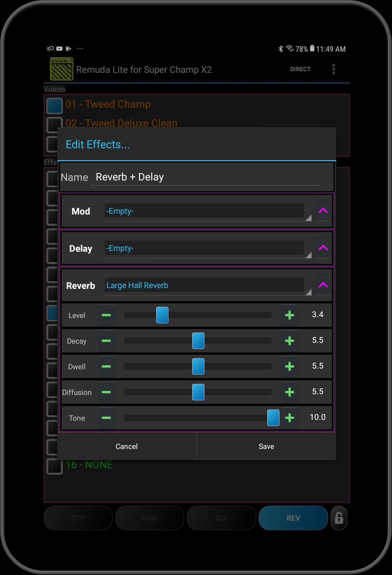The width and height of the screenshot is (392, 575).
Task: Decrease Diffusion with minus icon
Action: point(106,392)
